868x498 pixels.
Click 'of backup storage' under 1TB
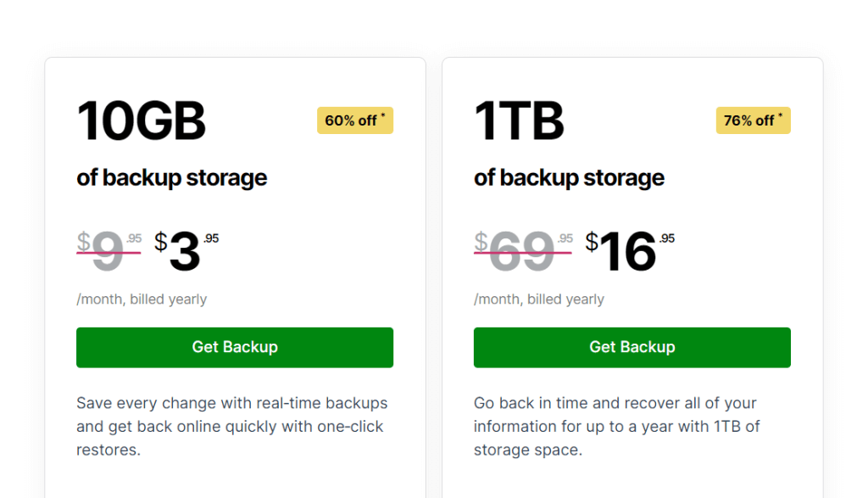pos(569,177)
